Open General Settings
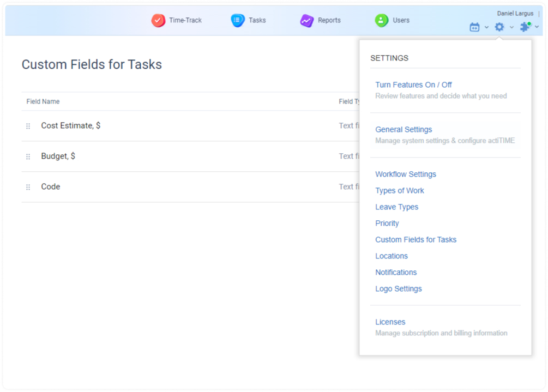Viewport: 548px width, 392px height. [x=404, y=130]
